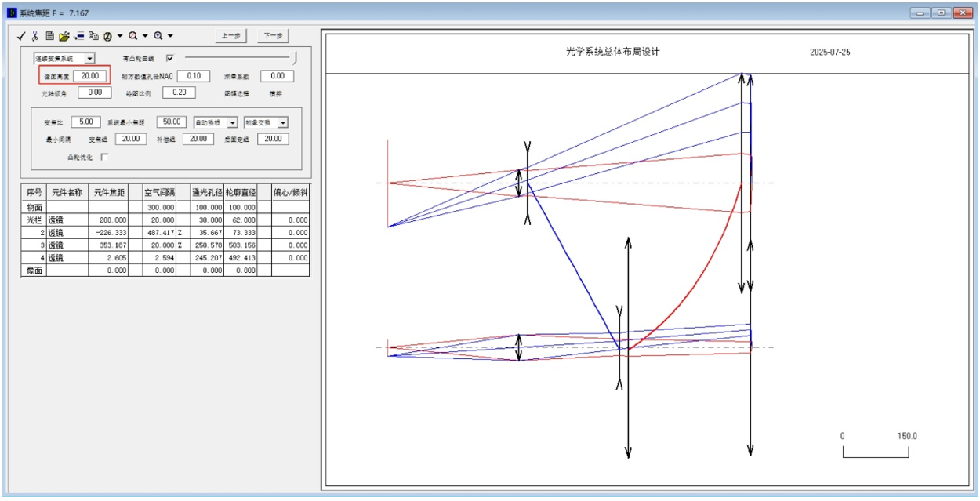This screenshot has width=980, height=501.
Task: Click the 空气间隔 column header in table
Action: pyautogui.click(x=160, y=192)
